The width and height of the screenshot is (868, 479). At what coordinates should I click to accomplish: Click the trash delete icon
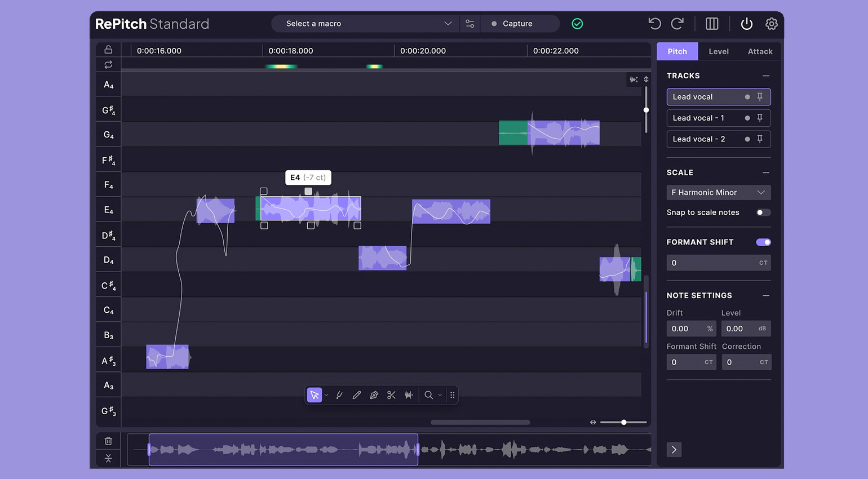[108, 441]
